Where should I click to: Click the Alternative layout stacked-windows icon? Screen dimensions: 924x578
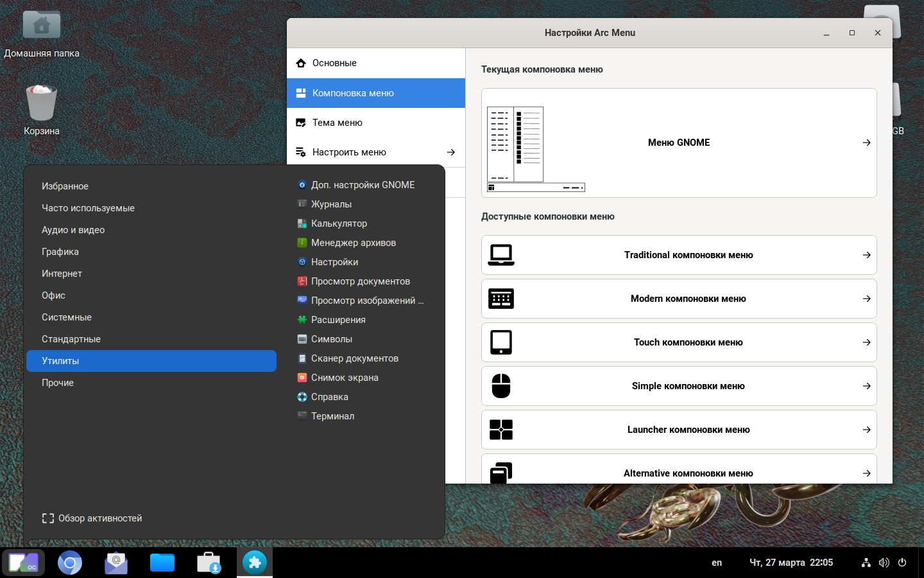coord(501,473)
